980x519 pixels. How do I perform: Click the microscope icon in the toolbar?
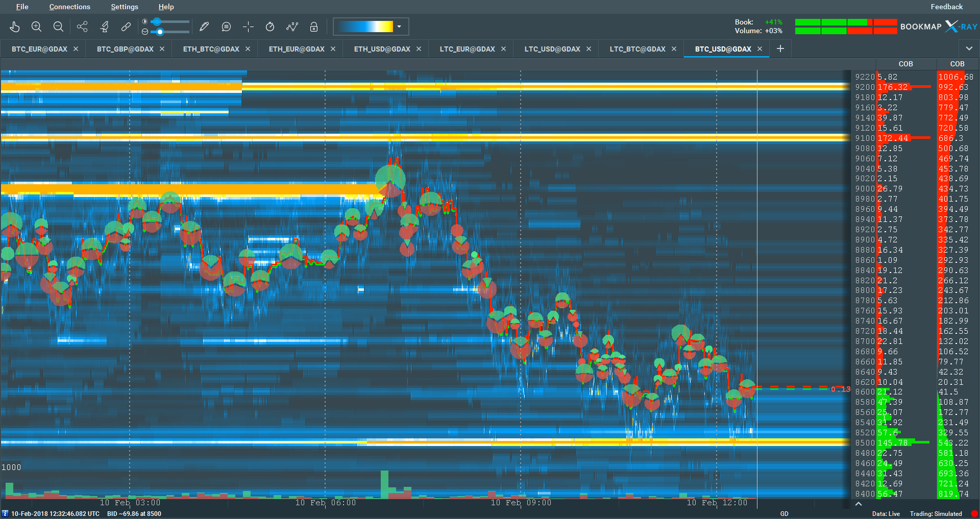coord(104,27)
